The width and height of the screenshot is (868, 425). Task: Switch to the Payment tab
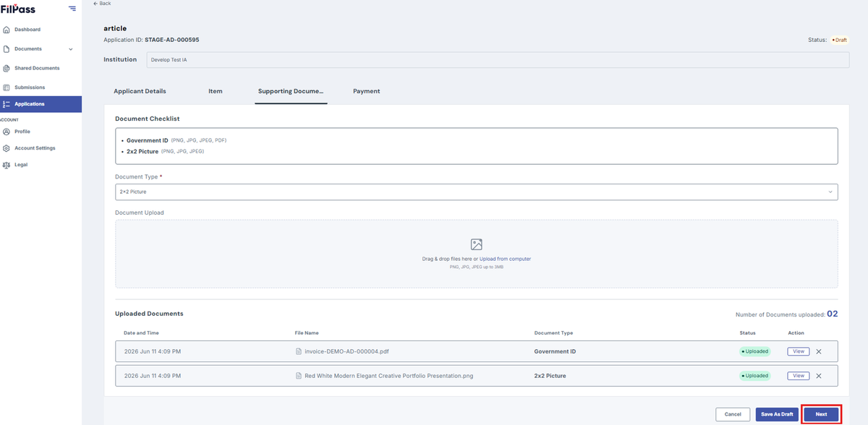tap(366, 92)
